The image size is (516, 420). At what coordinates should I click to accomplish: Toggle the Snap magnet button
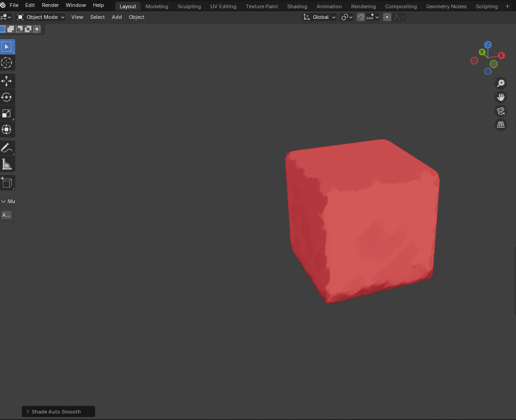pyautogui.click(x=361, y=17)
